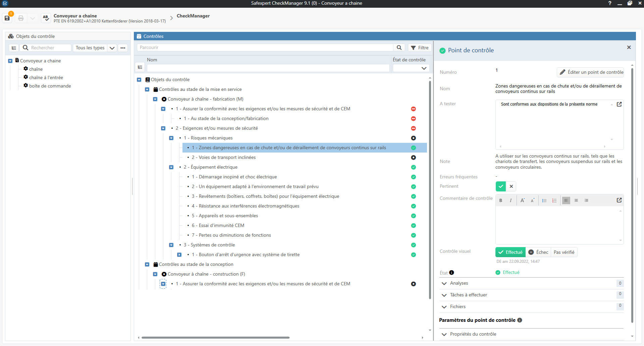Toggle italic formatting in Commentaire de contrôle
The image size is (644, 346).
click(511, 200)
